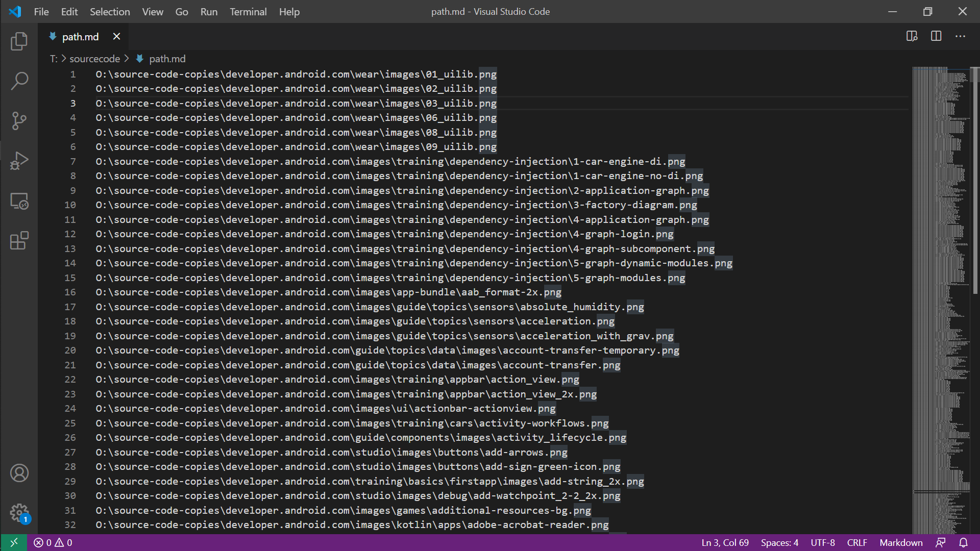Open Markdown preview to the side

[912, 36]
